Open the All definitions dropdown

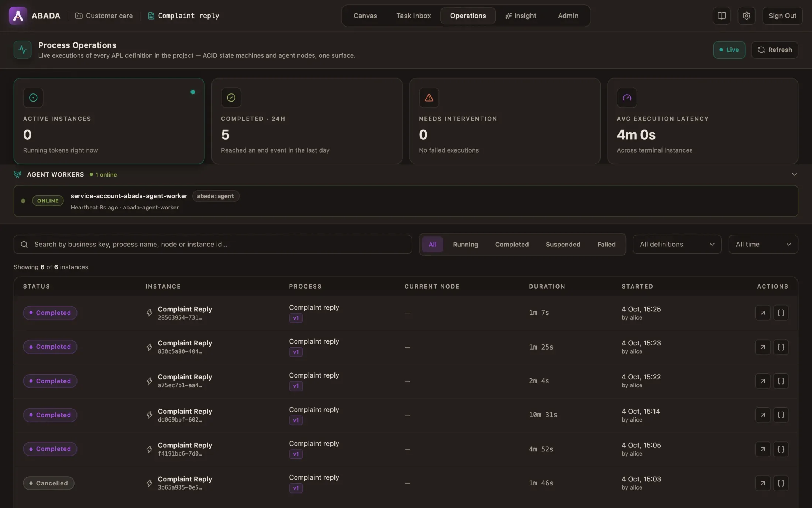coord(677,244)
